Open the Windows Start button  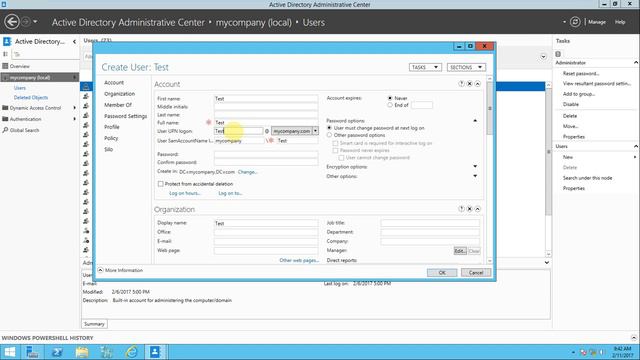(x=9, y=352)
